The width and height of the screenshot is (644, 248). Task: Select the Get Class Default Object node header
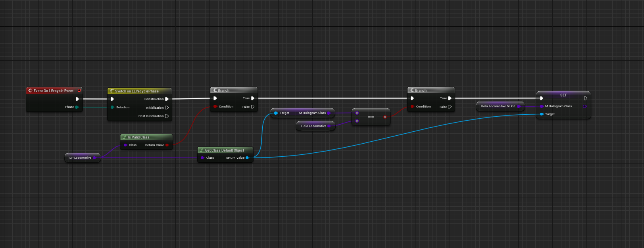(225, 150)
